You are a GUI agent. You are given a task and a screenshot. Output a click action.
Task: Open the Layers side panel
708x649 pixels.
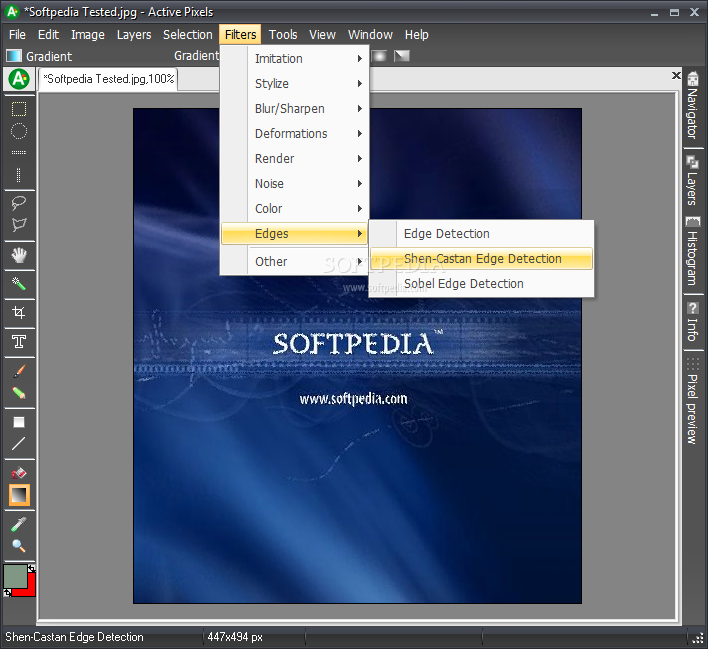point(693,181)
